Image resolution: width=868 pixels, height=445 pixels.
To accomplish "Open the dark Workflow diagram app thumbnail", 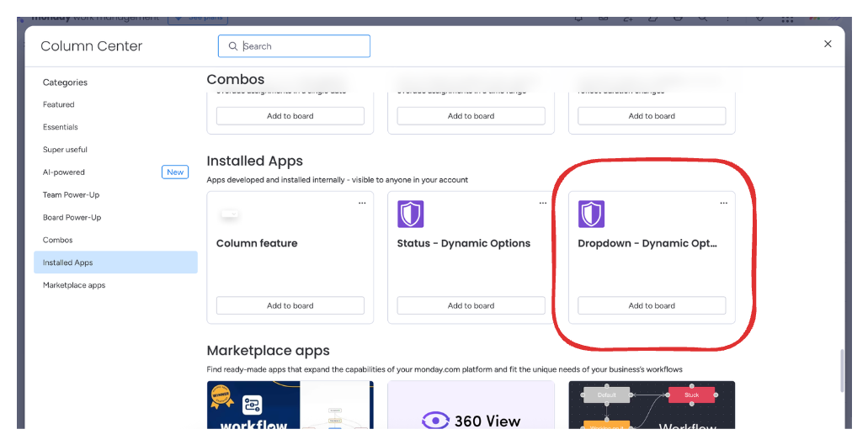I will 652,405.
